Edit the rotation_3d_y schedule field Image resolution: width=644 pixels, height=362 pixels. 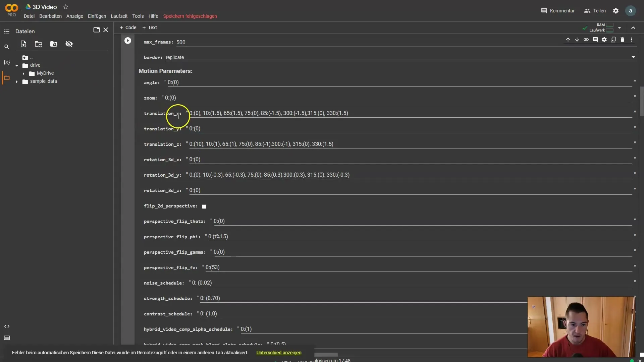(411, 175)
